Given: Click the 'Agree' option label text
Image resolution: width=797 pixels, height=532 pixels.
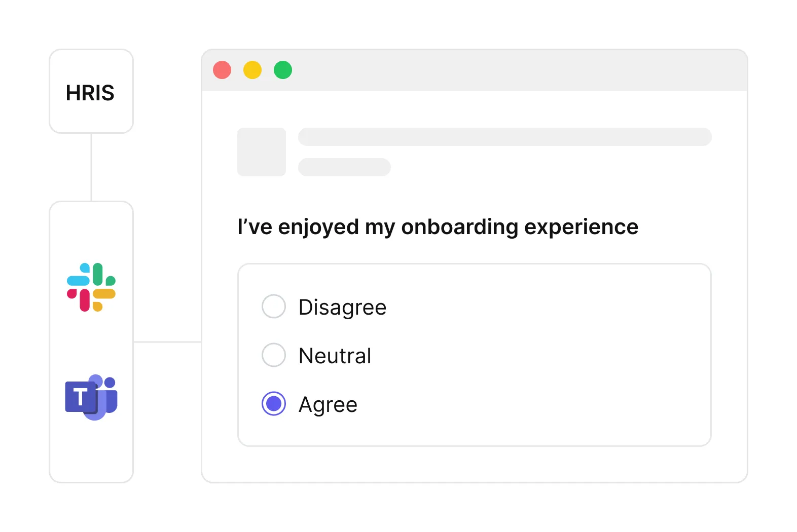Looking at the screenshot, I should 328,405.
